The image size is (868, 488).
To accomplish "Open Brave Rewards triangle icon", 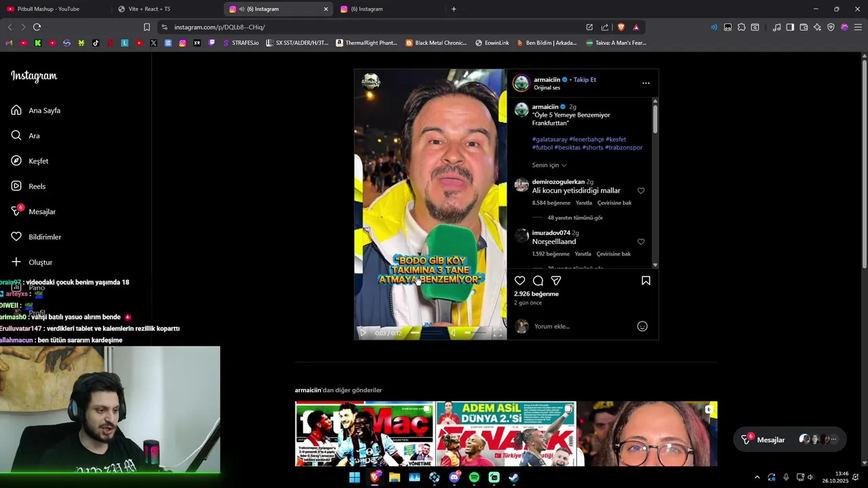I will [636, 27].
